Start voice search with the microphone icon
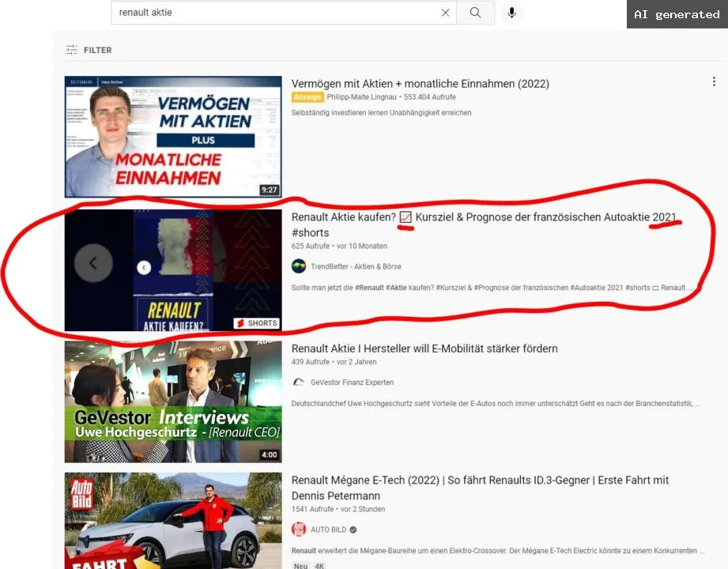 [x=511, y=13]
